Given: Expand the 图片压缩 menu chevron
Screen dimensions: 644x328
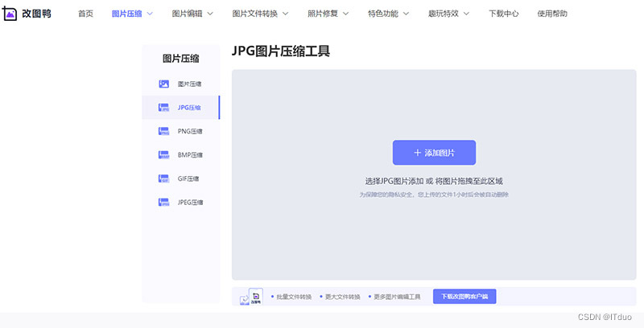Looking at the screenshot, I should (150, 14).
